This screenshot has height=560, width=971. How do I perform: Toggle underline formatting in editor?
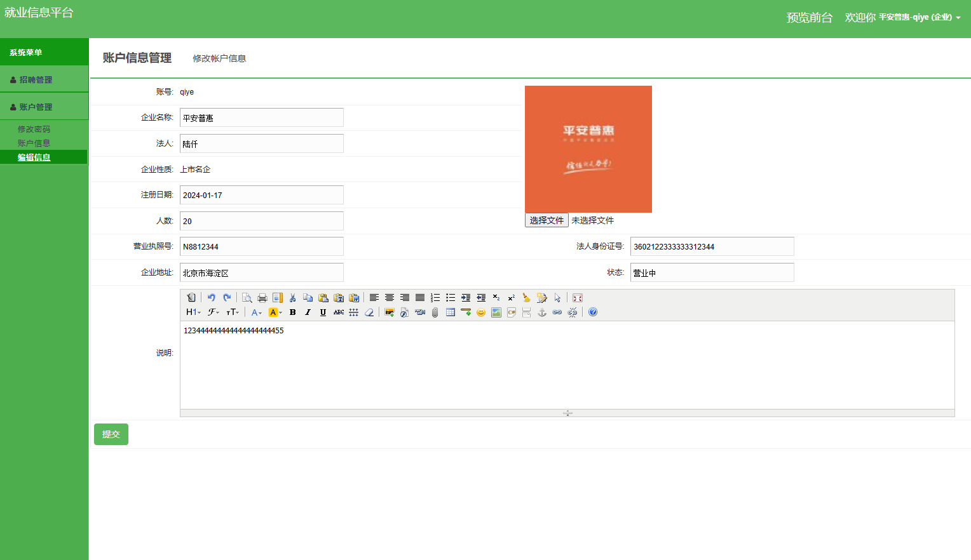pyautogui.click(x=323, y=312)
